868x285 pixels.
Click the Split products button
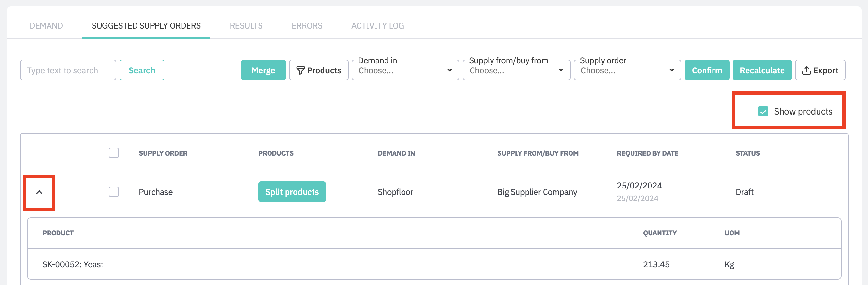292,192
